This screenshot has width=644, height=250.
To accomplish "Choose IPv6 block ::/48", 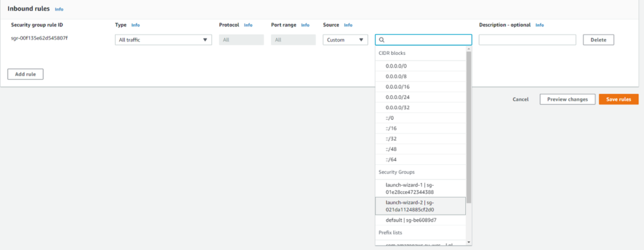I will coord(421,149).
